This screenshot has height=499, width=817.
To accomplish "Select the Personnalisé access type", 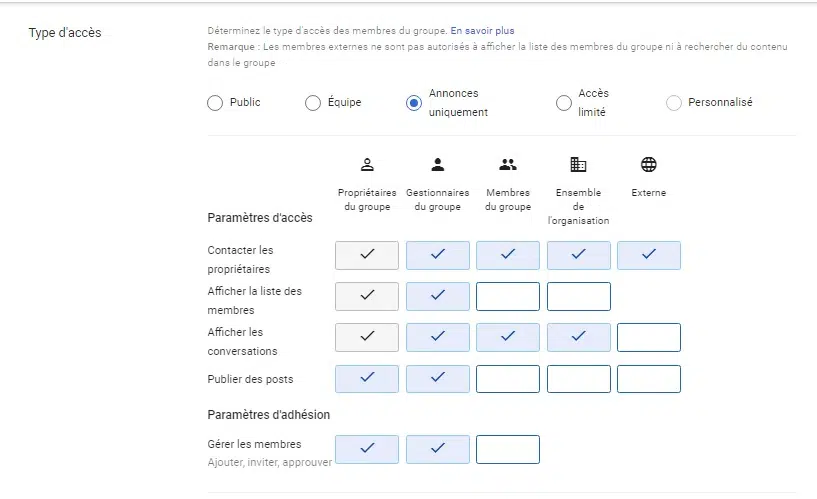I will click(x=673, y=103).
